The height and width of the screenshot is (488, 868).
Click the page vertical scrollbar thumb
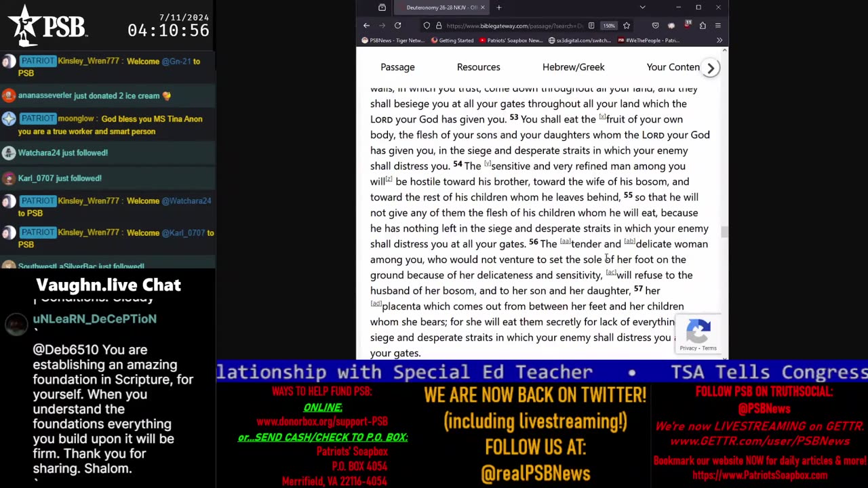(x=725, y=232)
